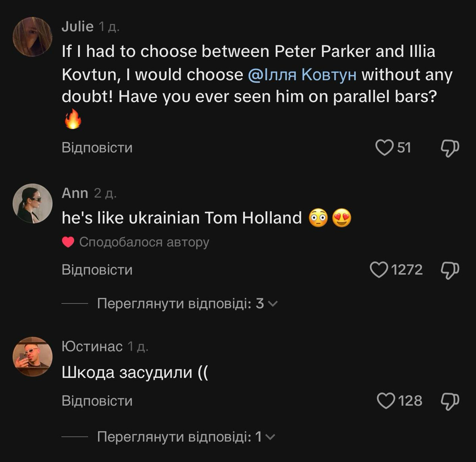Reply to Ann's comment via Відповісти
The image size is (476, 462).
97,270
